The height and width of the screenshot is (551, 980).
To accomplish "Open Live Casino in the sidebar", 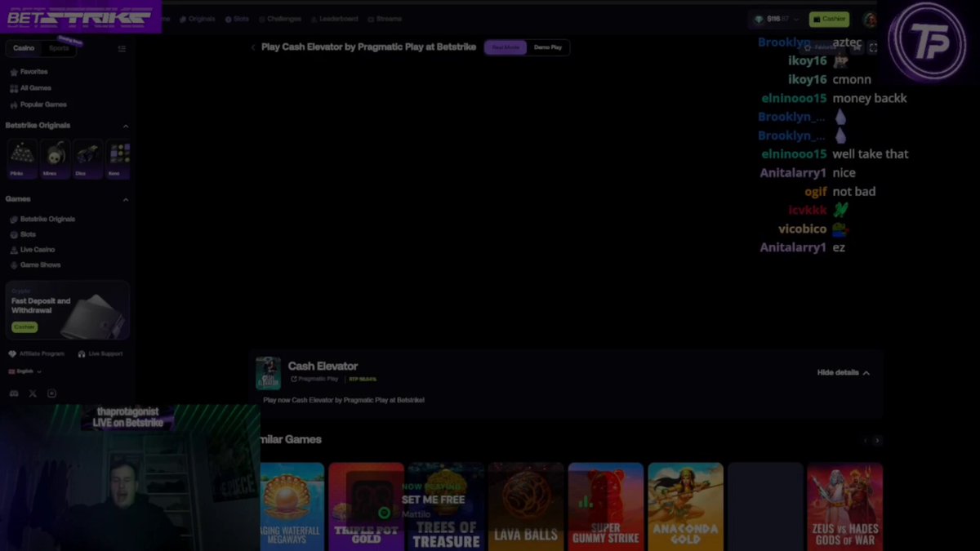I will (x=33, y=250).
